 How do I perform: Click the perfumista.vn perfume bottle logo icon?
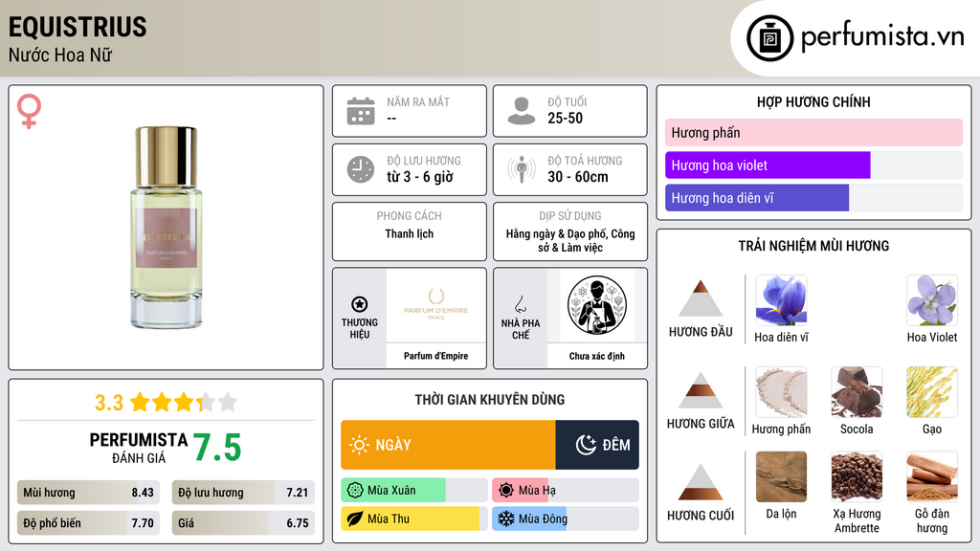coord(769,38)
